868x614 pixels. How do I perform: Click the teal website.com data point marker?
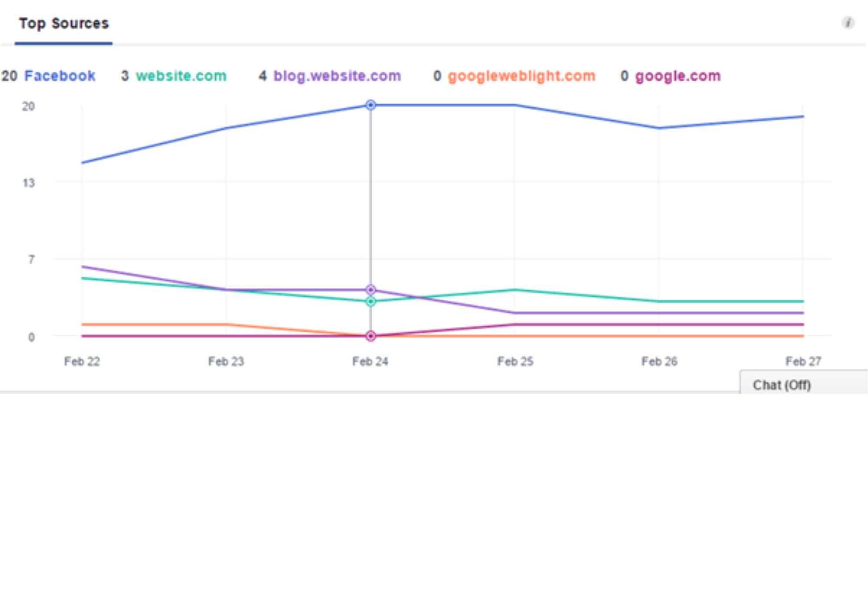point(371,301)
